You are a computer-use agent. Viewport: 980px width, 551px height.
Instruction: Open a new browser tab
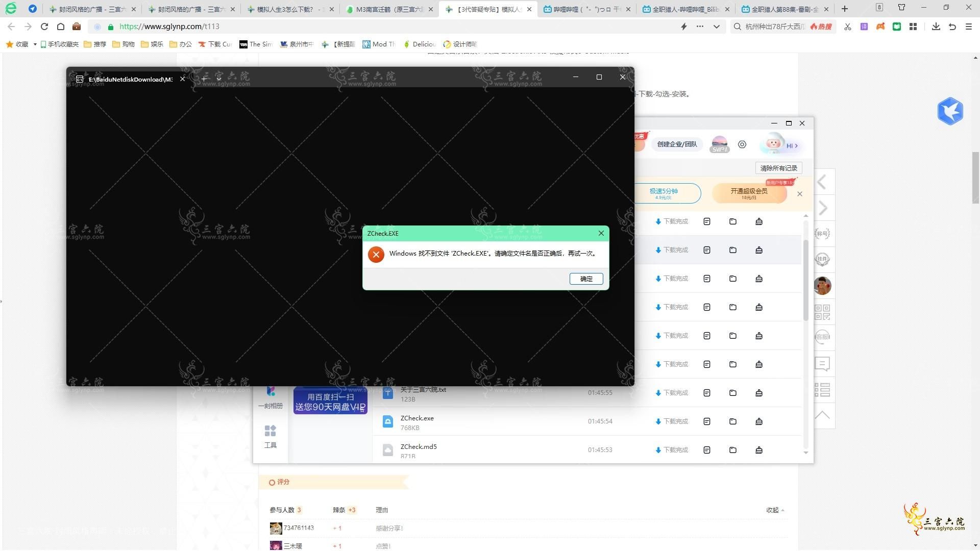[x=845, y=9]
